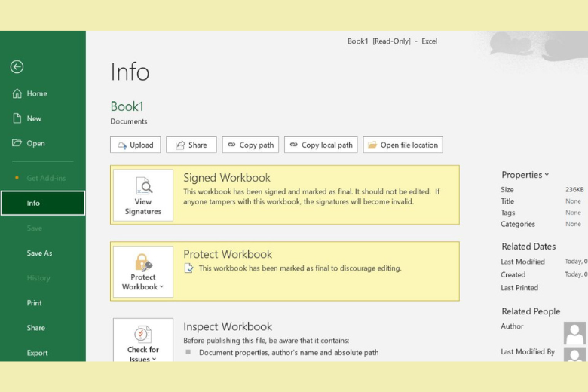The width and height of the screenshot is (588, 392).
Task: Click the Tags property value None
Action: (x=573, y=213)
